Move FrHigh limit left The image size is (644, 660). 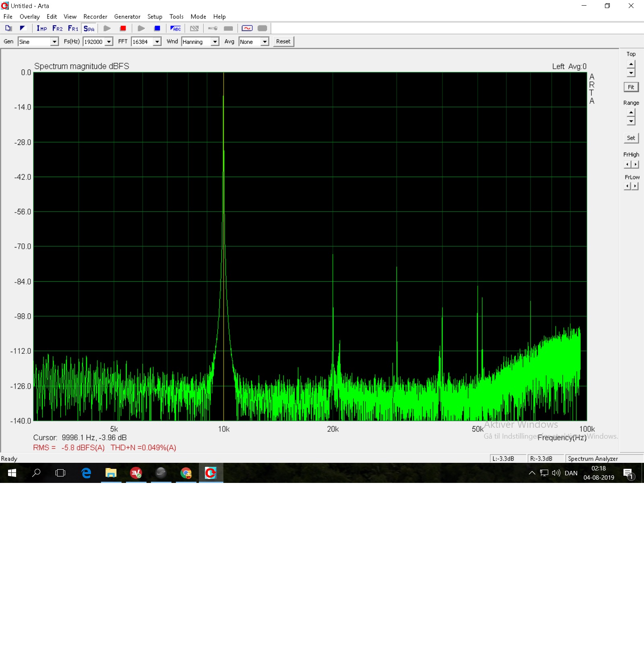pyautogui.click(x=627, y=164)
